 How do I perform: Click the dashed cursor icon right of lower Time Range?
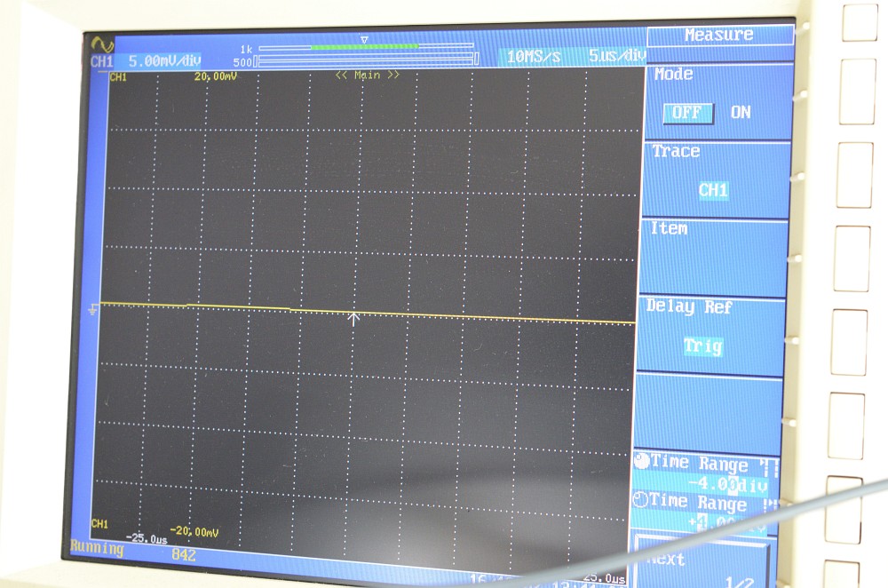[770, 505]
